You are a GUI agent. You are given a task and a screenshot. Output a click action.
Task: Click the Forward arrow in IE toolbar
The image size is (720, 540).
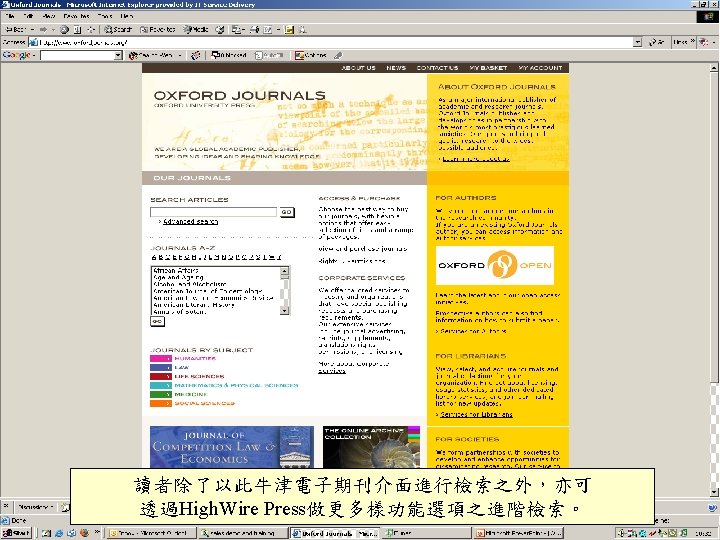(x=44, y=29)
